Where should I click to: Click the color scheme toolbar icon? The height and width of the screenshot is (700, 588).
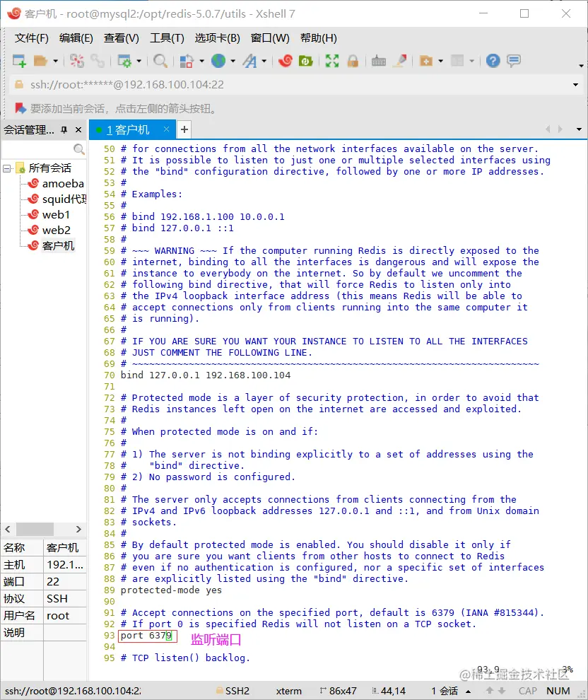point(187,61)
